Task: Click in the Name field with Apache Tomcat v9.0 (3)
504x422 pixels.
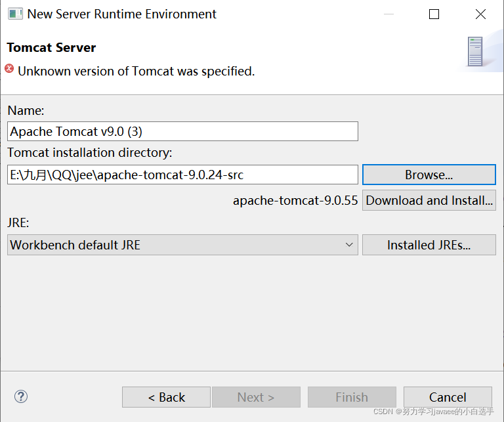Action: 182,131
